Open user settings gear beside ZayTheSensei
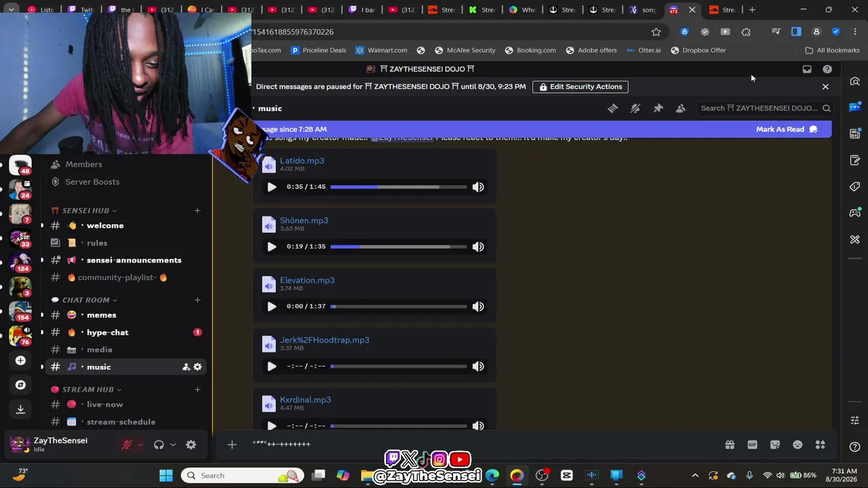The height and width of the screenshot is (488, 868). (191, 445)
